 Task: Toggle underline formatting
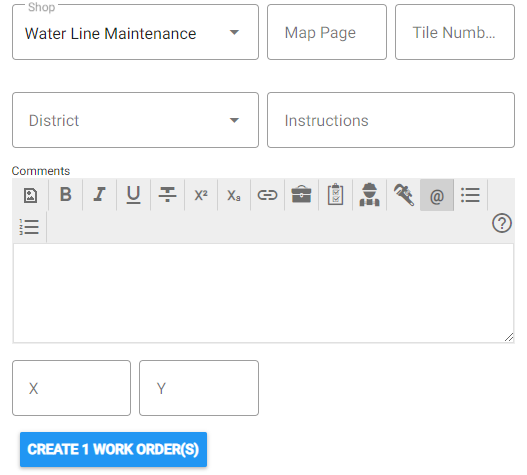pyautogui.click(x=133, y=195)
